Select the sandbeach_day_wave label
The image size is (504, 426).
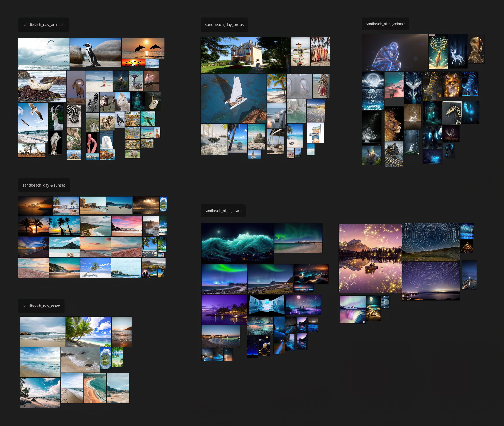[x=41, y=306]
